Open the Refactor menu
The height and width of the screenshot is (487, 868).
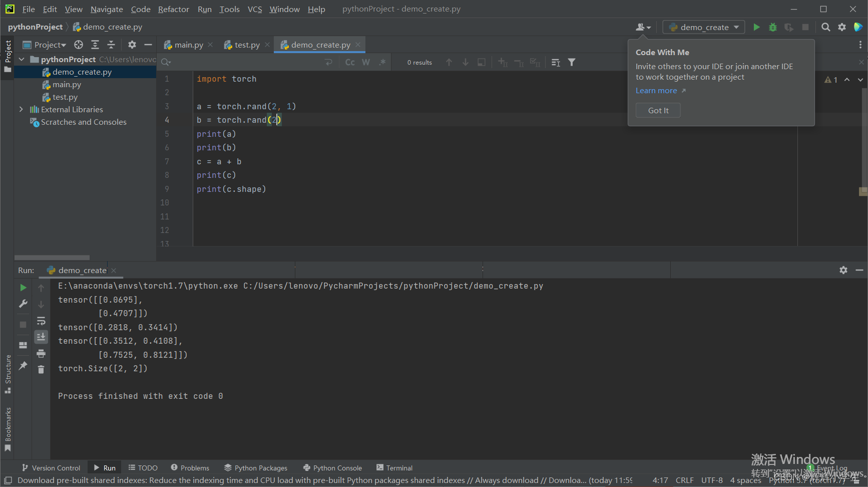[173, 9]
